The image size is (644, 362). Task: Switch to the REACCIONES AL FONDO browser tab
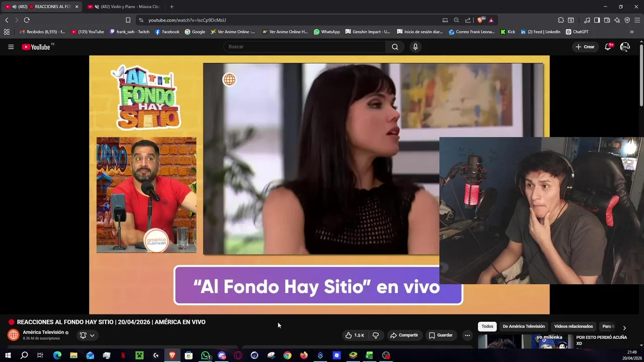tap(41, 7)
